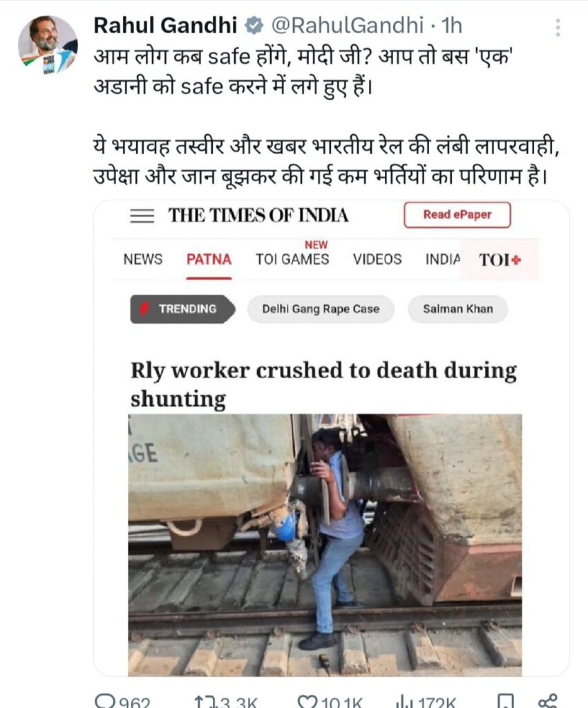The height and width of the screenshot is (708, 588).
Task: Click Rahul Gandhi's profile avatar
Action: pos(48,45)
